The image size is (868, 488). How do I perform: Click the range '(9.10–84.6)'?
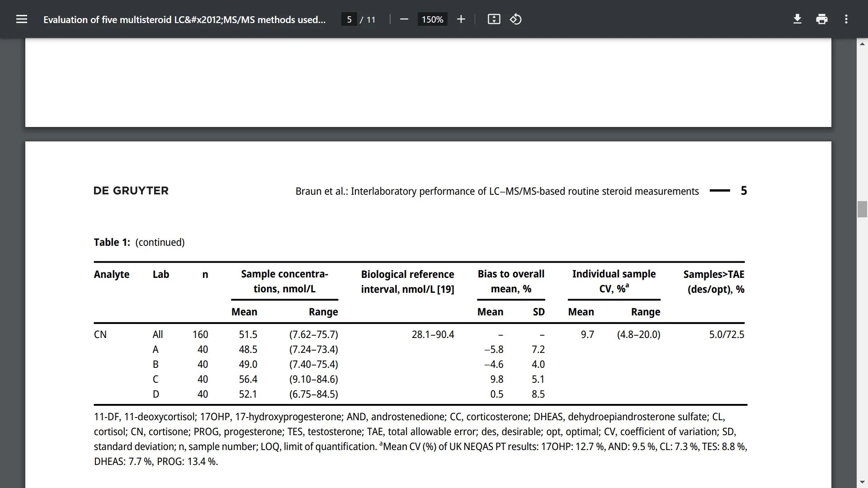point(314,379)
